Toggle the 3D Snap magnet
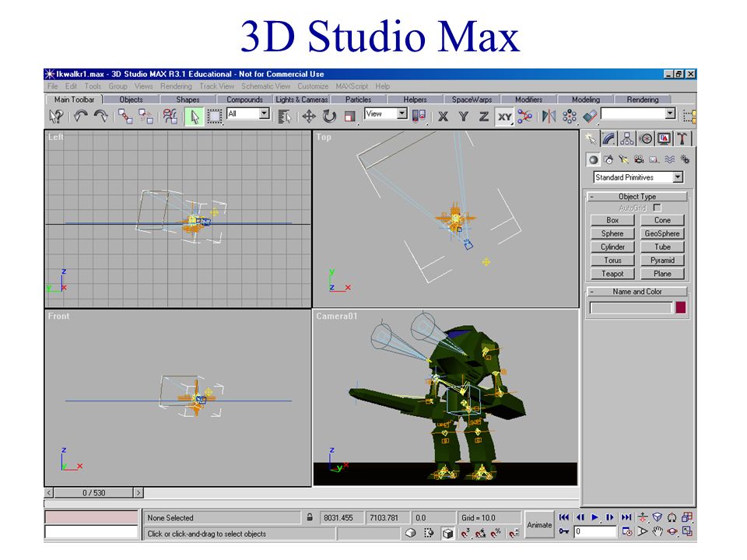Screen dimensions: 747x560 coord(465,534)
